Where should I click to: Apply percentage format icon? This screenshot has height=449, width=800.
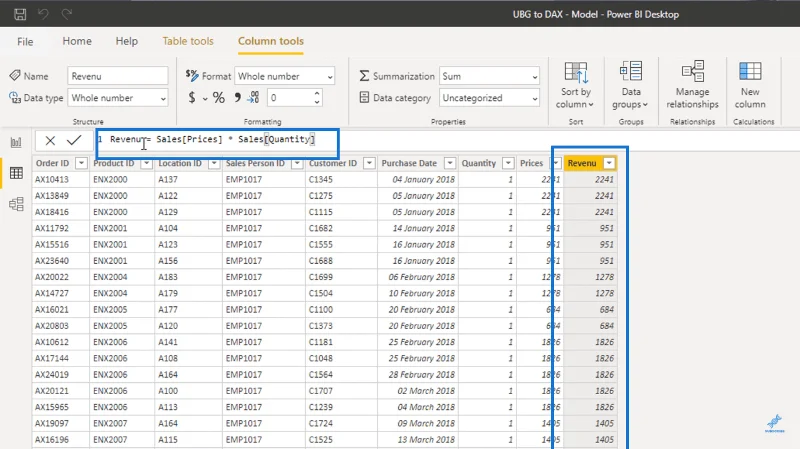pyautogui.click(x=219, y=97)
